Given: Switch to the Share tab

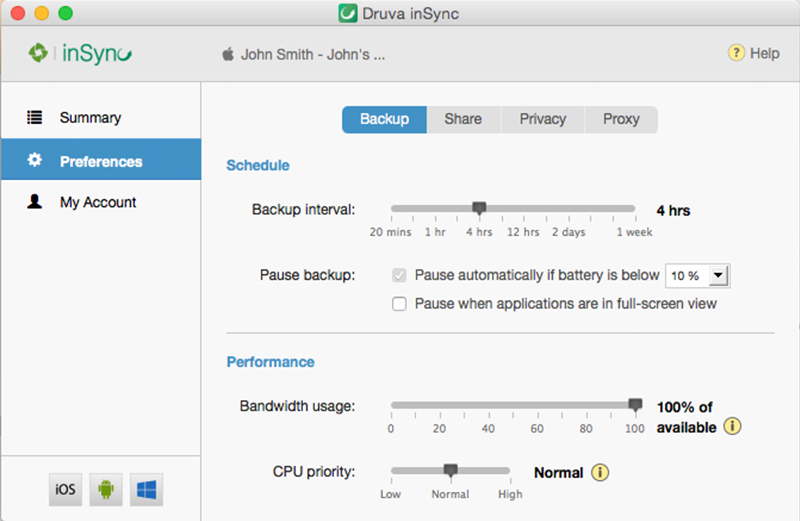Looking at the screenshot, I should click(x=463, y=119).
